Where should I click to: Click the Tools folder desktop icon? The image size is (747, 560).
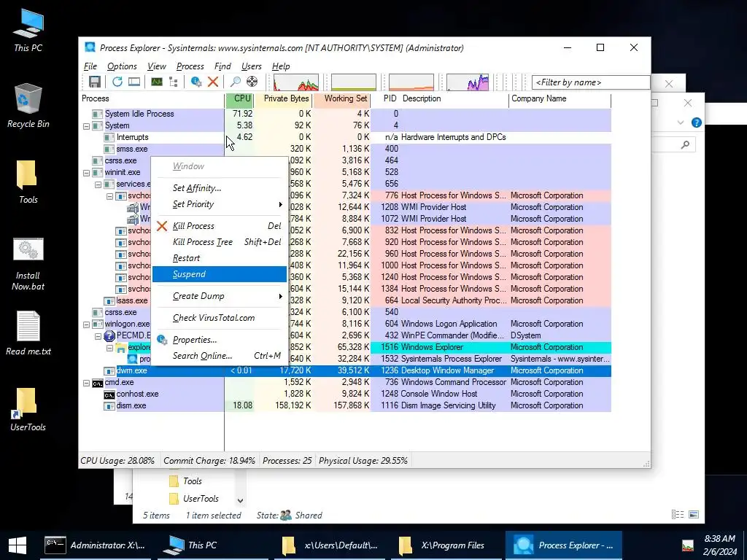point(28,182)
